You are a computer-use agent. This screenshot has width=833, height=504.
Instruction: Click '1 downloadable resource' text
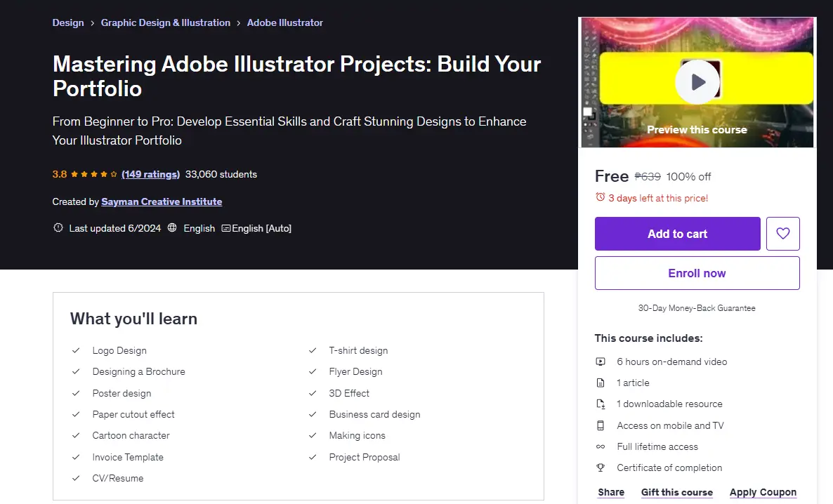669,404
